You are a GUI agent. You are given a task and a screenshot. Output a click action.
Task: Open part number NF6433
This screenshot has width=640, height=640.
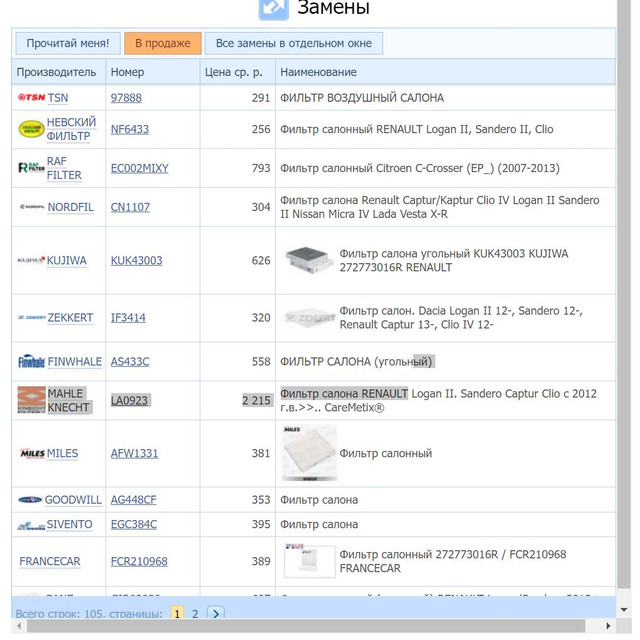click(130, 129)
